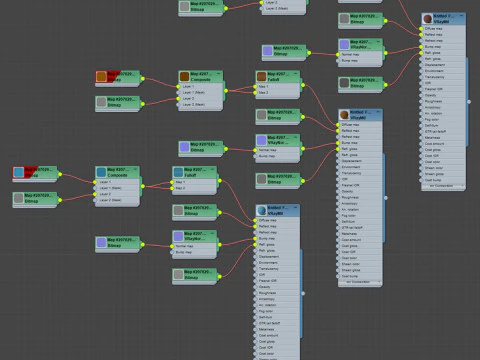This screenshot has height=360, width=480.
Task: Select the brown sphere VRayMtl material thumbnail
Action: (344, 115)
